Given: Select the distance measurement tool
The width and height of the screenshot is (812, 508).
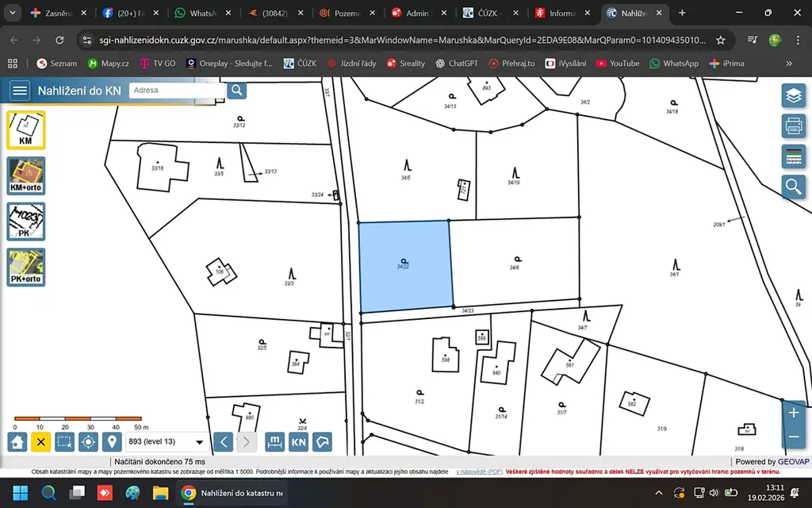Looking at the screenshot, I should click(x=274, y=442).
